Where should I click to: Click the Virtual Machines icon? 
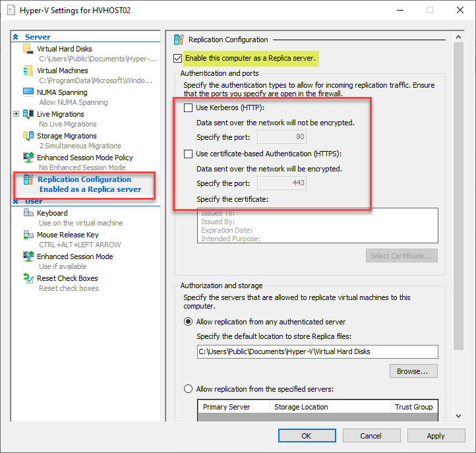28,71
